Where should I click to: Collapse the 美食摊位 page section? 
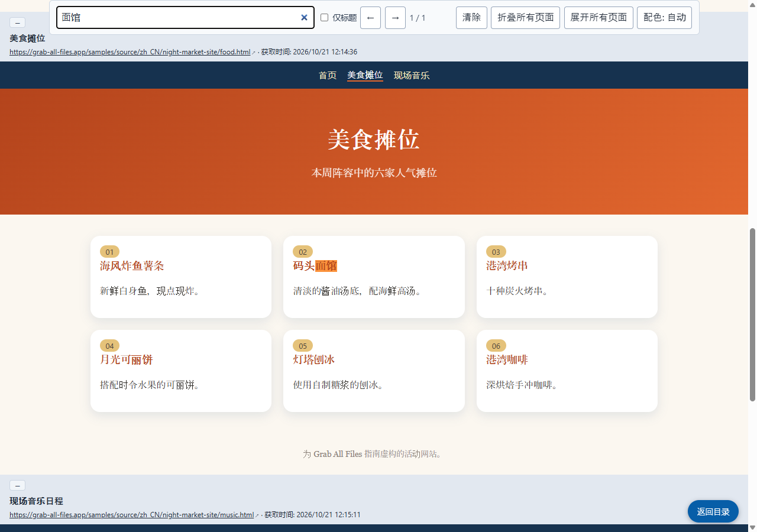17,22
